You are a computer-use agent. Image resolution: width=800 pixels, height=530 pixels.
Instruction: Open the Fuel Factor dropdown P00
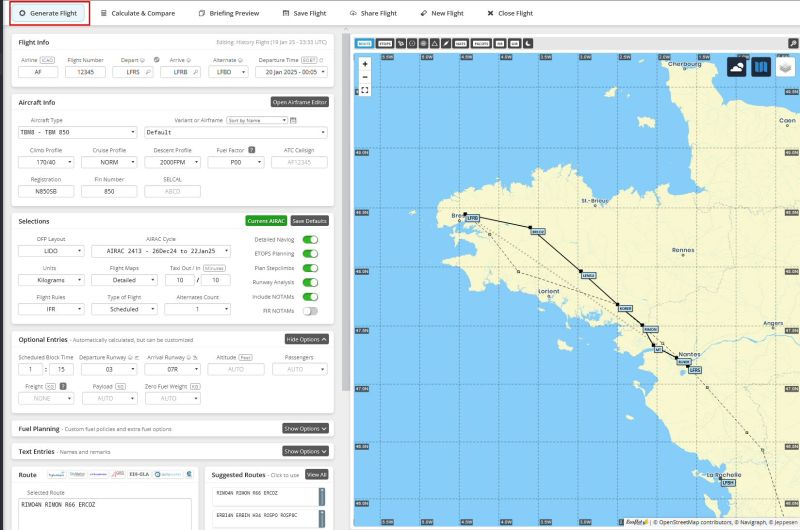pyautogui.click(x=236, y=162)
